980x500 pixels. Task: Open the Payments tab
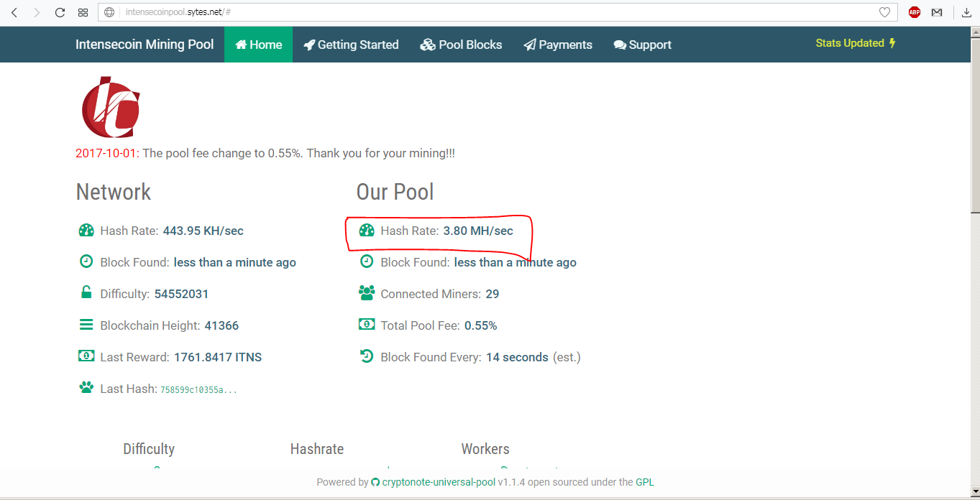click(558, 45)
